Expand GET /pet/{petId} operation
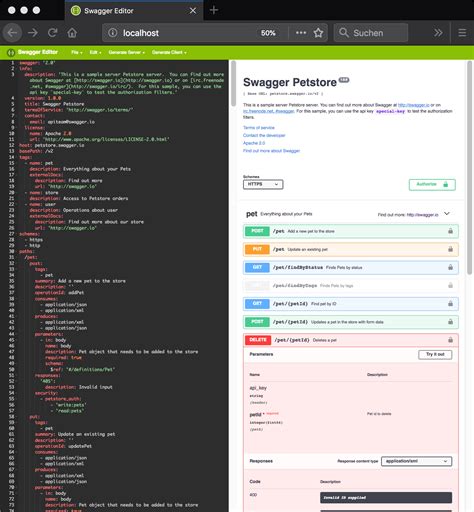This screenshot has height=512, width=474. tap(350, 304)
